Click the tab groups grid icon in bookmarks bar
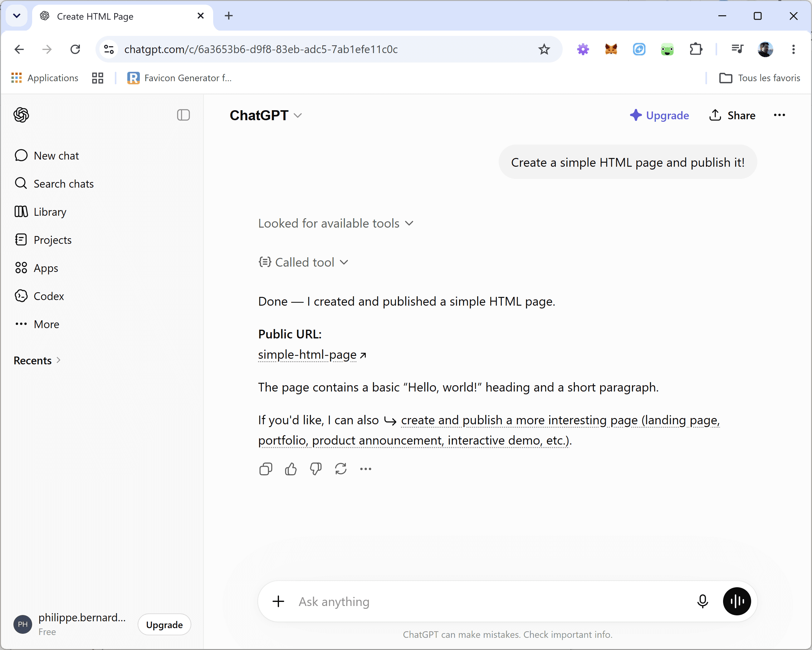 (98, 78)
